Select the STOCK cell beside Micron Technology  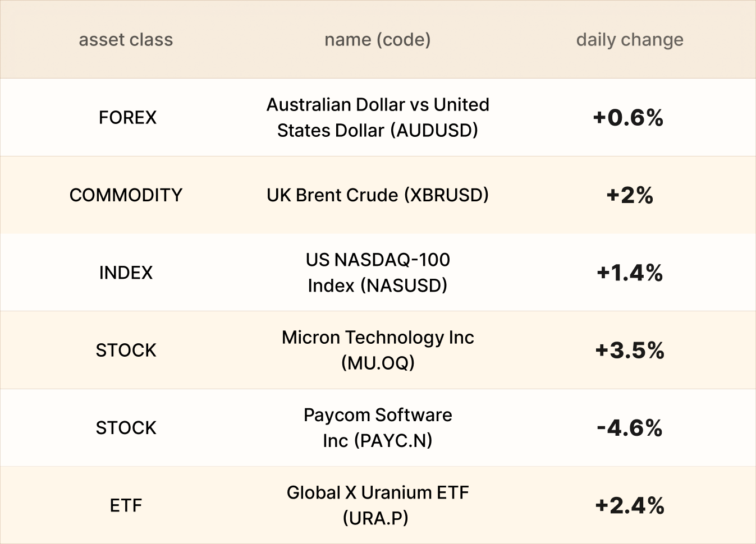[126, 350]
